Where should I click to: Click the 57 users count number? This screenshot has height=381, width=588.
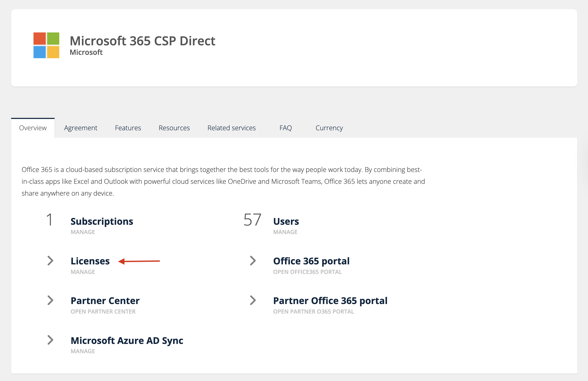pos(253,220)
